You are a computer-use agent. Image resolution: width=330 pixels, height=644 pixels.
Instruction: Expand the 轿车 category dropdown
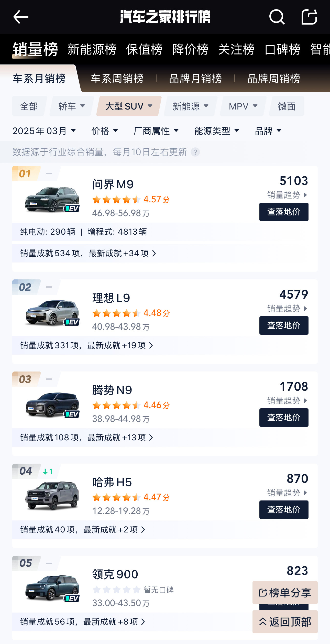[x=72, y=106]
